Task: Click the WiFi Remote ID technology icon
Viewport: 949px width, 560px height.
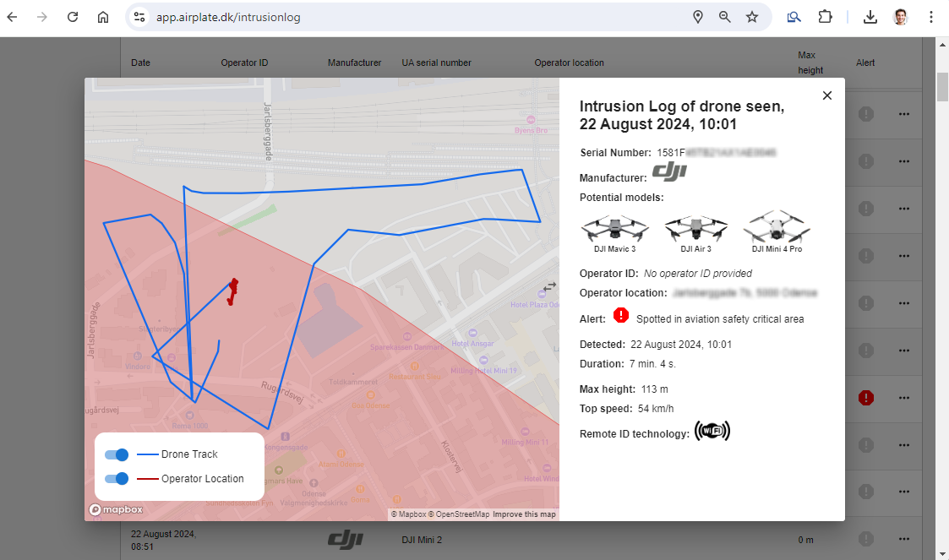Action: point(712,431)
